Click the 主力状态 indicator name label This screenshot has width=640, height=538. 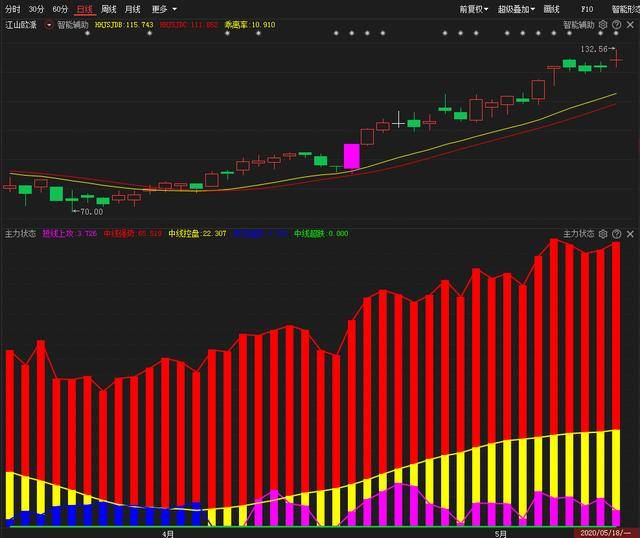click(x=20, y=233)
